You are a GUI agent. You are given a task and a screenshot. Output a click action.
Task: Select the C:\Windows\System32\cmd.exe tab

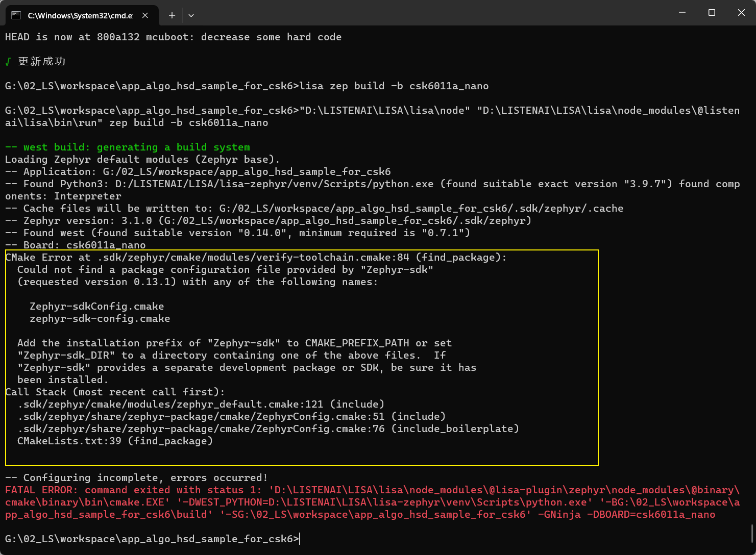coord(82,15)
